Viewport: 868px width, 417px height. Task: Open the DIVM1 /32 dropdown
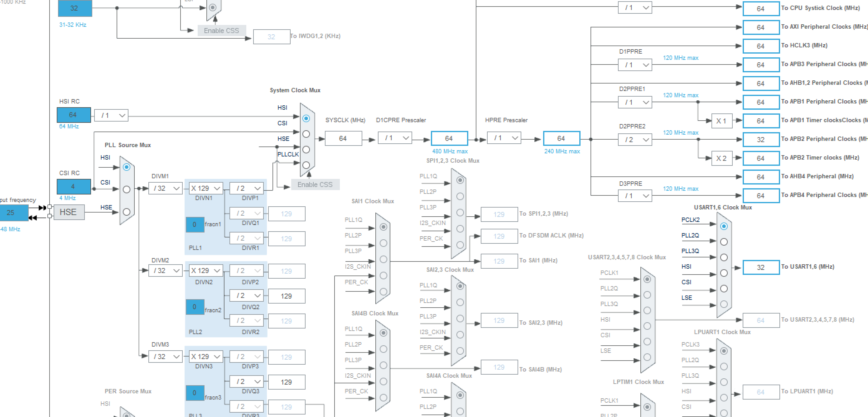pyautogui.click(x=165, y=188)
